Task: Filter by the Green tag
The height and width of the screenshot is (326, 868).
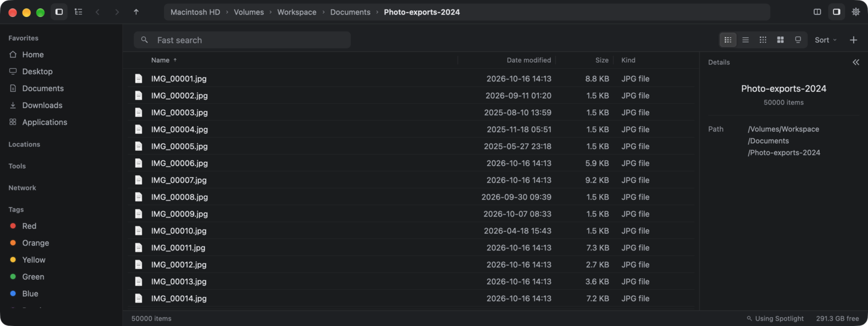Action: (x=61, y=276)
